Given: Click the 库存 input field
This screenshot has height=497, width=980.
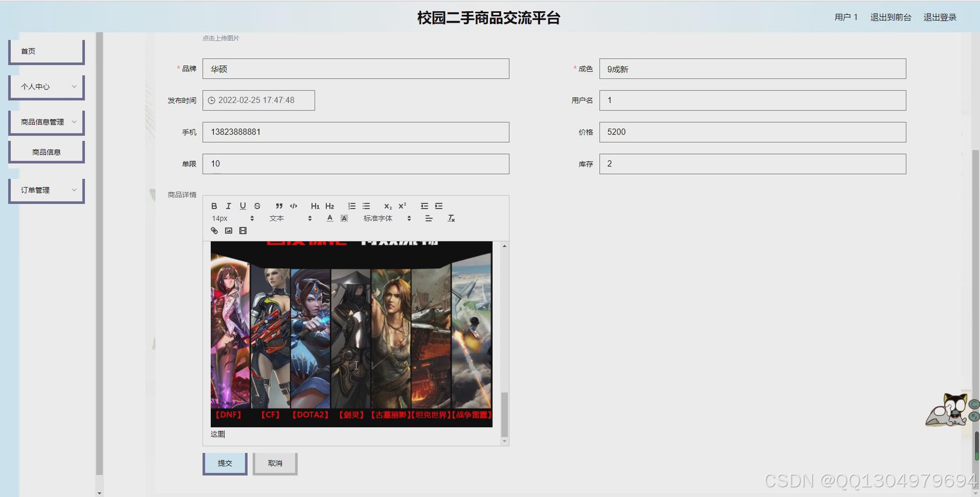Looking at the screenshot, I should point(752,164).
